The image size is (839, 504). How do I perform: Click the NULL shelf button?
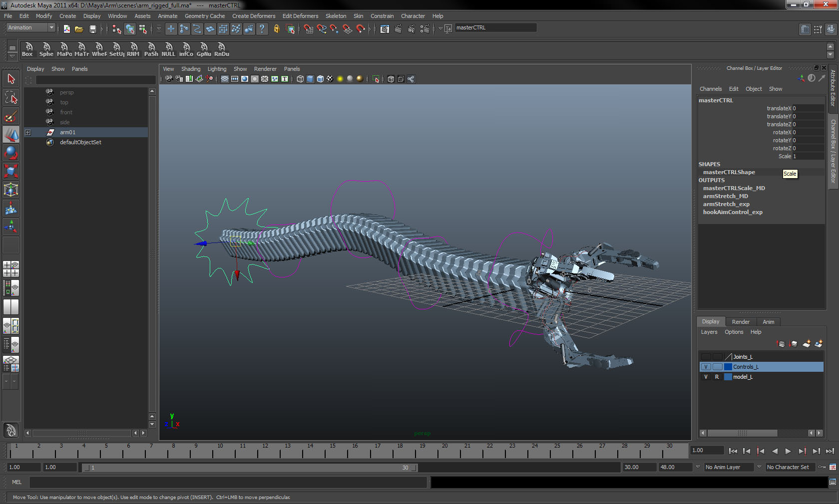point(168,49)
